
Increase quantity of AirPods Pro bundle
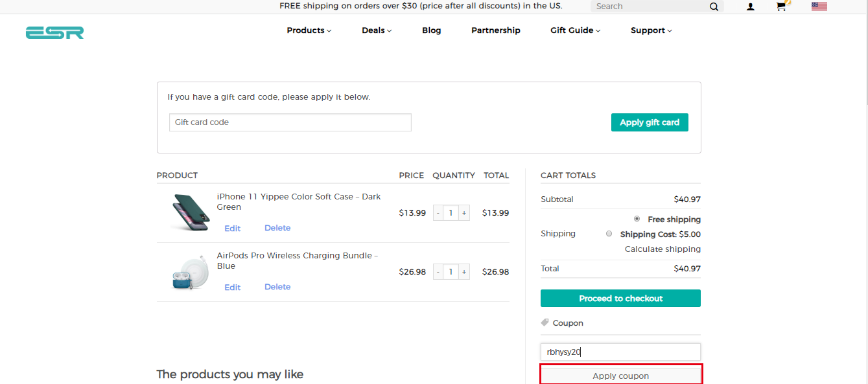[464, 272]
